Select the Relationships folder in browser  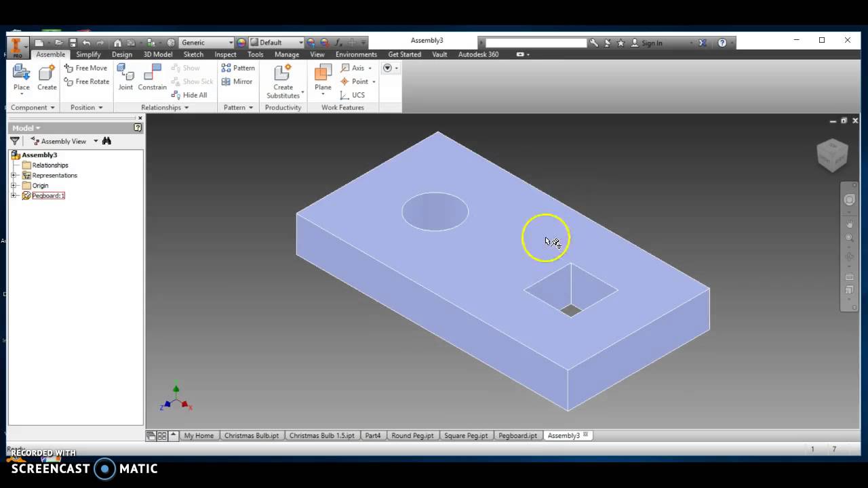(45, 165)
